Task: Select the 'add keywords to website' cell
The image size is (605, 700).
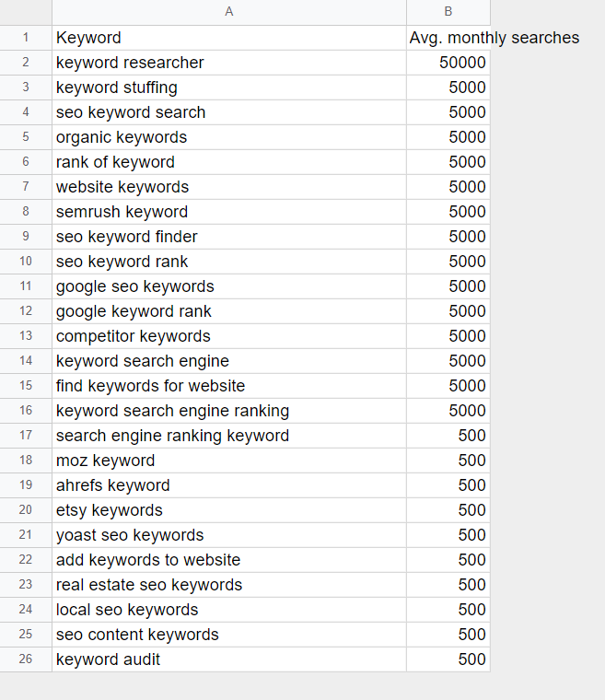Action: (229, 560)
